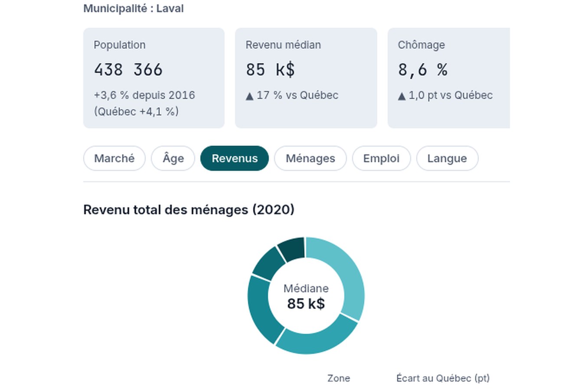Open the Ménages tab

(310, 158)
